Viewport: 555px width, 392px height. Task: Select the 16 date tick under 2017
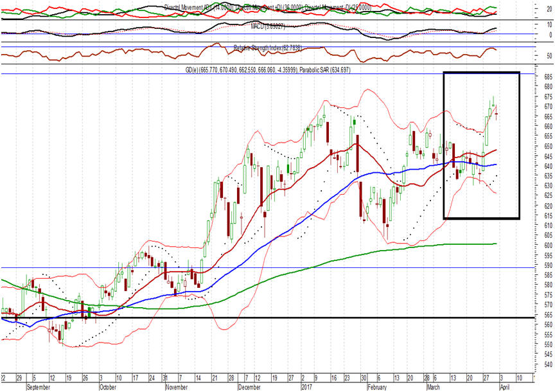click(334, 378)
